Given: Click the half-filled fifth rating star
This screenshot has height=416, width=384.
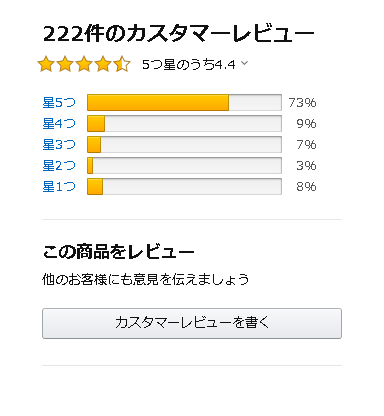Looking at the screenshot, I should pos(122,64).
